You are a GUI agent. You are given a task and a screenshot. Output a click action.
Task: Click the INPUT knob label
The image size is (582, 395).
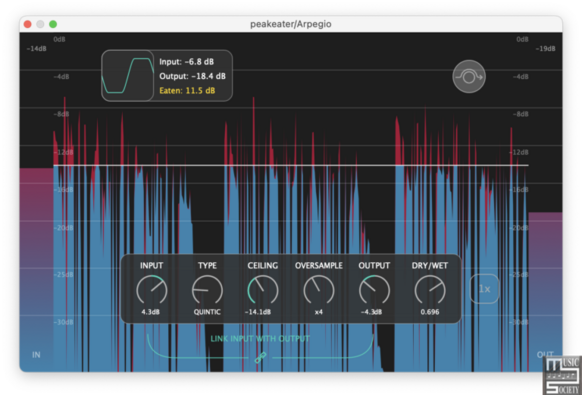[151, 265]
